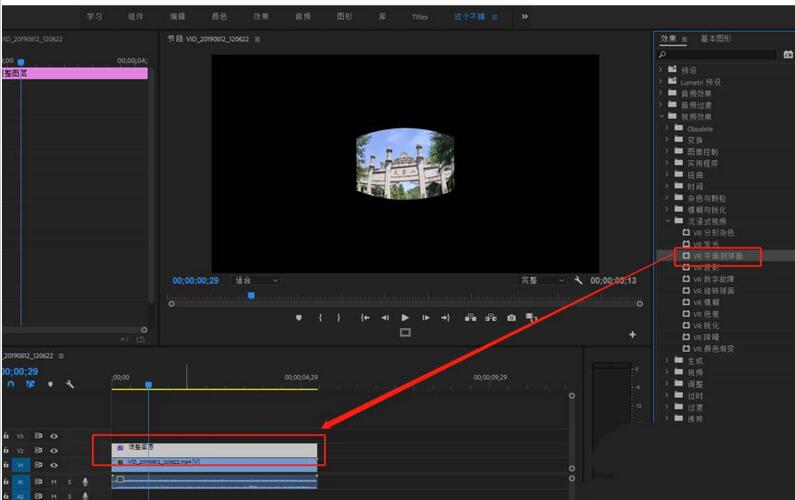Play the program monitor video
795x500 pixels.
click(x=405, y=317)
